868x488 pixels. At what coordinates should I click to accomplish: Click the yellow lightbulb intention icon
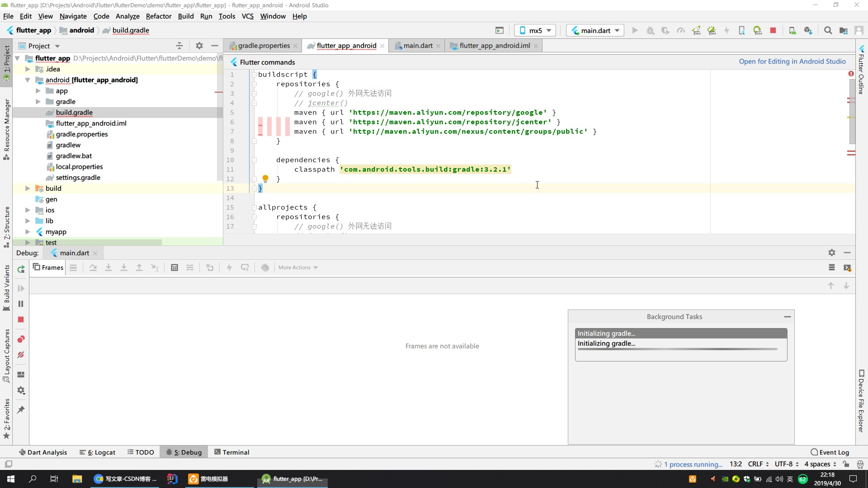coord(265,178)
